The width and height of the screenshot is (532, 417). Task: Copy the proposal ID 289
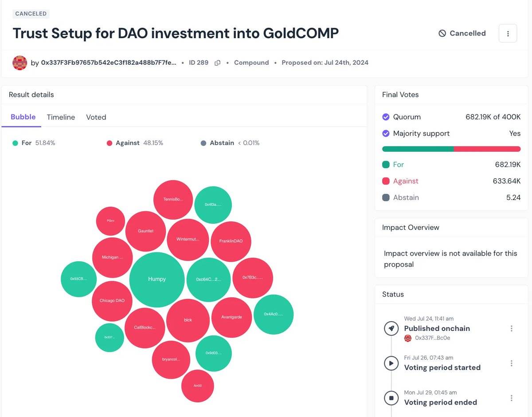pos(217,63)
